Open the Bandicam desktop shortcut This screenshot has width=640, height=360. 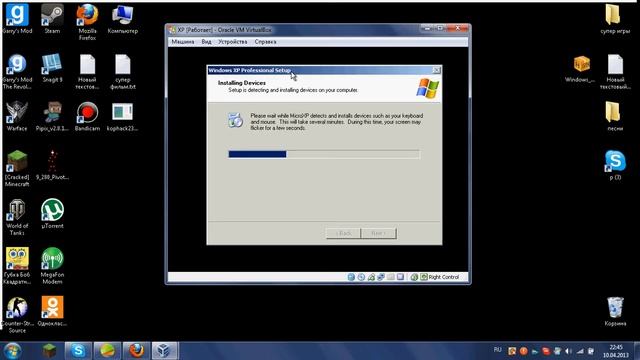coord(87,116)
